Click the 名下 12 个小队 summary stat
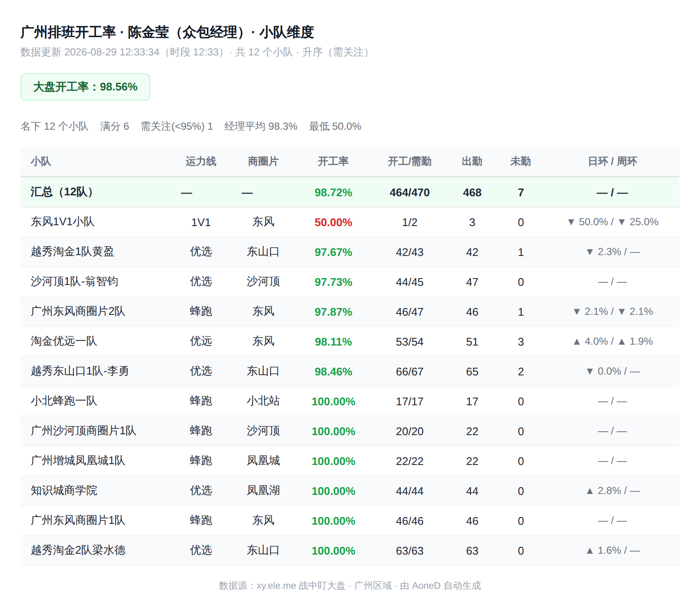 55,126
